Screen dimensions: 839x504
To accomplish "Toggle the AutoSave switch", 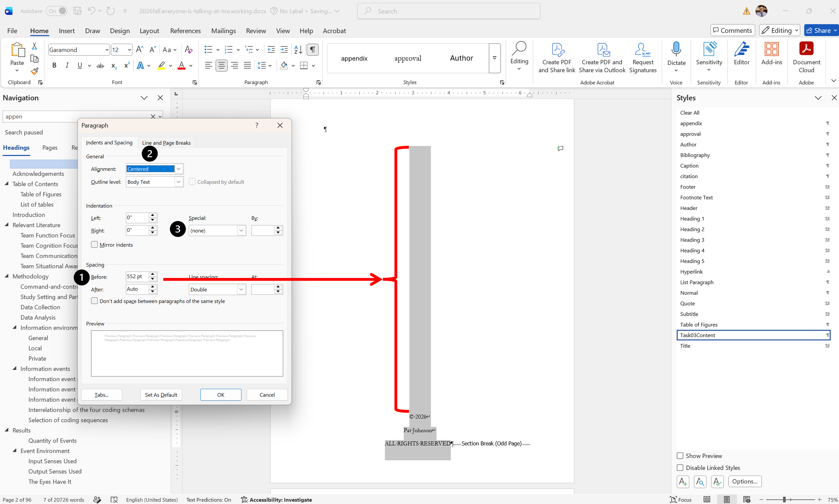I will click(x=57, y=11).
